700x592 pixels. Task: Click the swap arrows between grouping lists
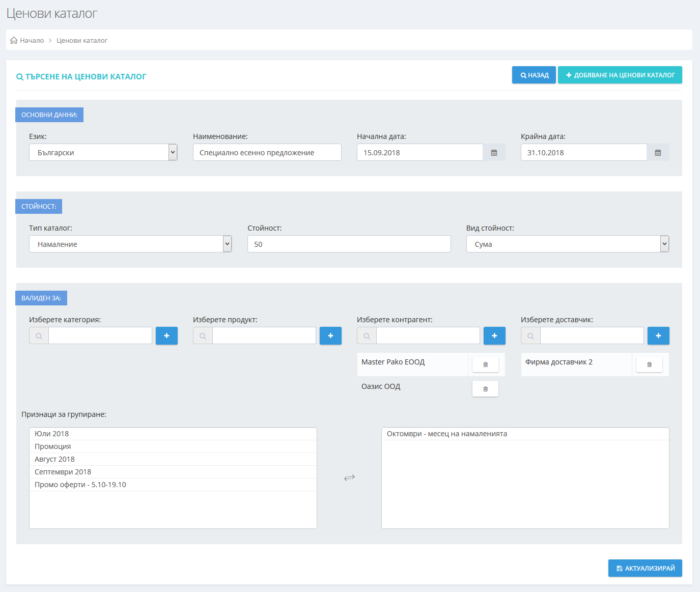click(x=349, y=477)
